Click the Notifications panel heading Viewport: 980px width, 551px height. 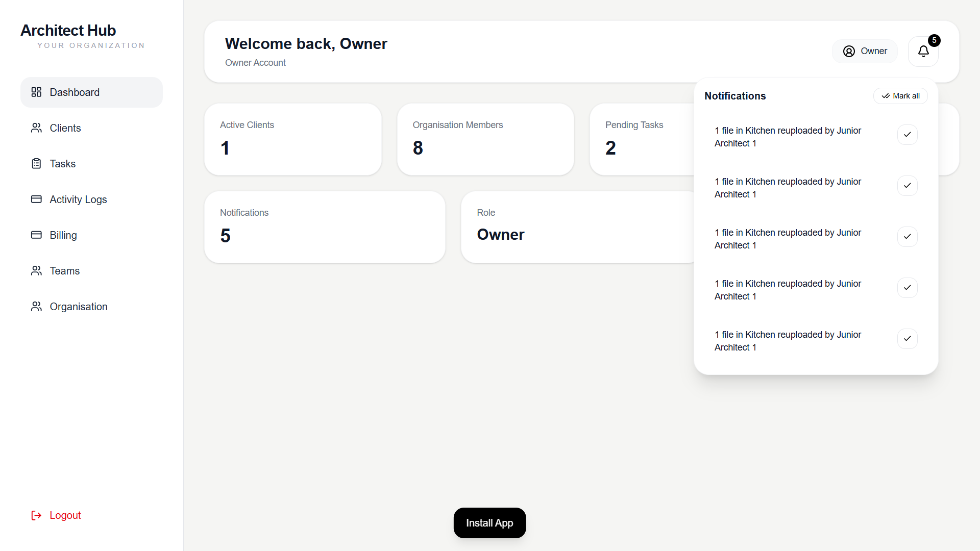click(735, 96)
